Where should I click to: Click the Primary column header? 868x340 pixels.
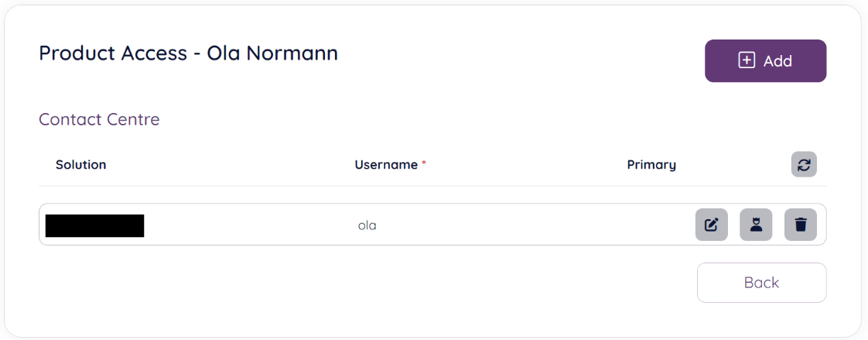pos(651,165)
